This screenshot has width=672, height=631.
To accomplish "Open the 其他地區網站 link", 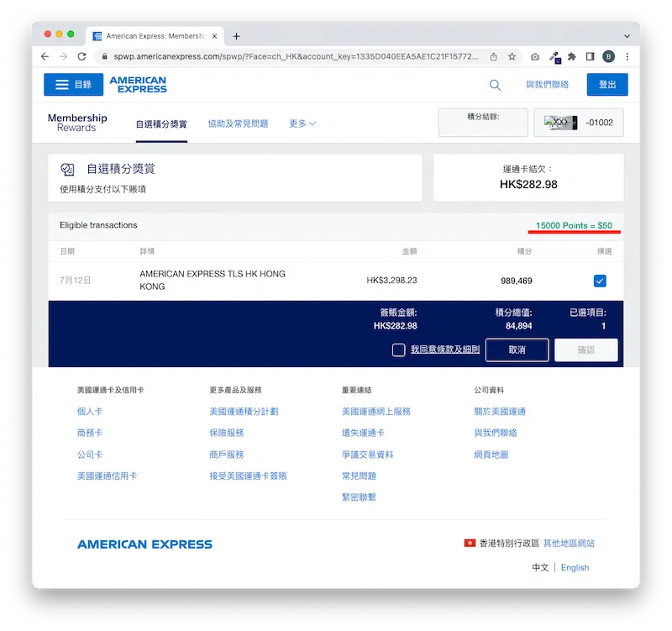I will point(569,544).
